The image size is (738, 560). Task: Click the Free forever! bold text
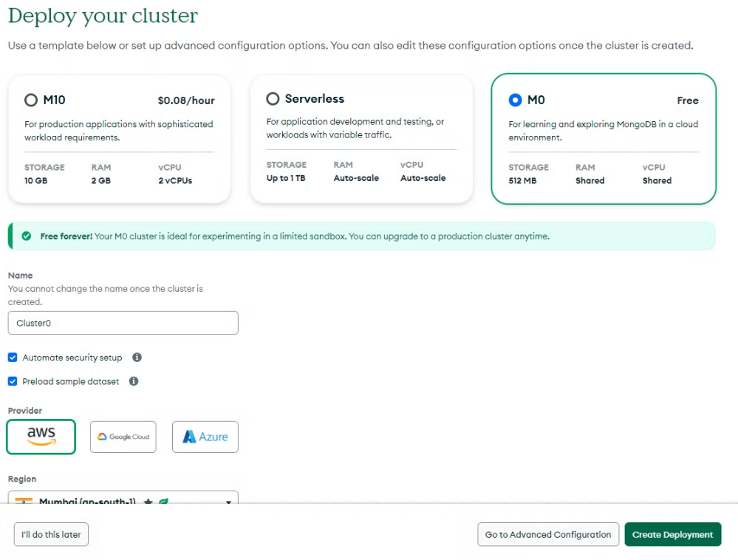(66, 236)
